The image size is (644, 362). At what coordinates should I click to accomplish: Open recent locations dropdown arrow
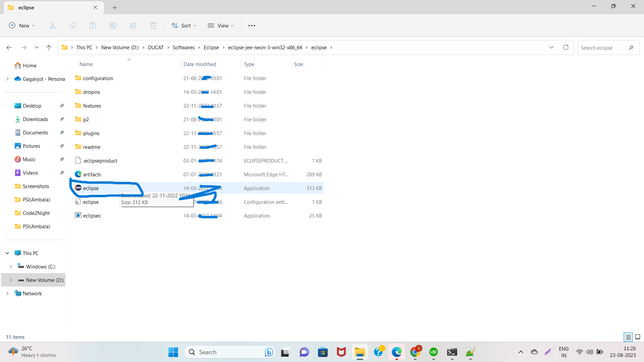tap(37, 48)
